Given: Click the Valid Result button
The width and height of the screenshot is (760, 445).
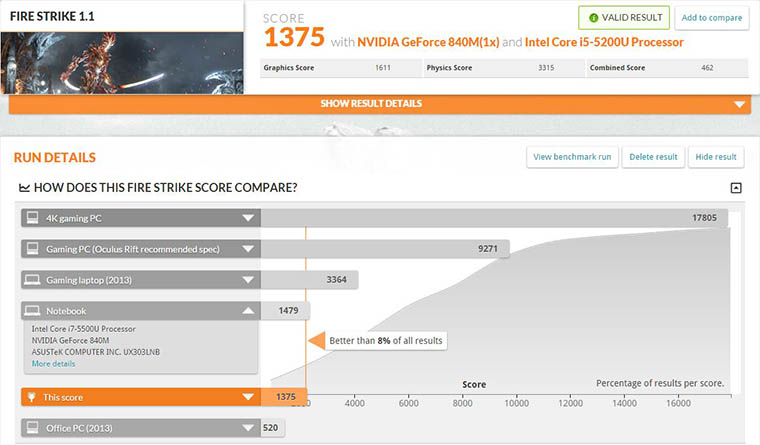Looking at the screenshot, I should tap(624, 18).
